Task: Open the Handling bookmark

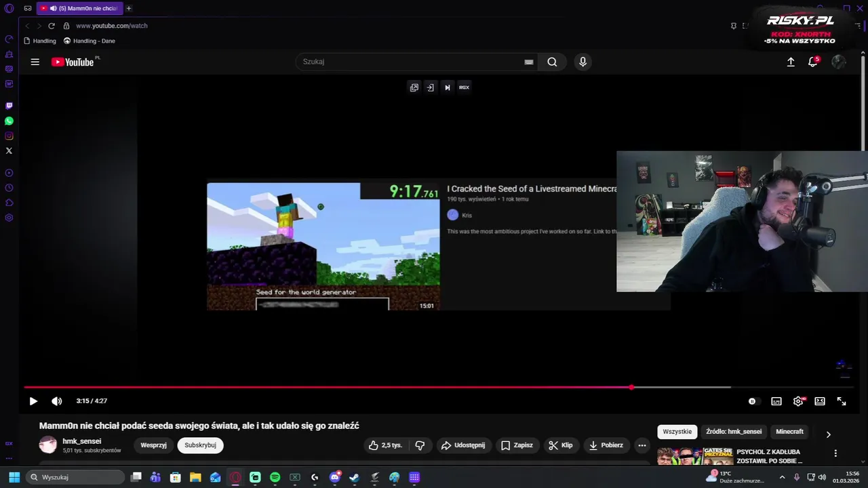Action: [x=40, y=41]
